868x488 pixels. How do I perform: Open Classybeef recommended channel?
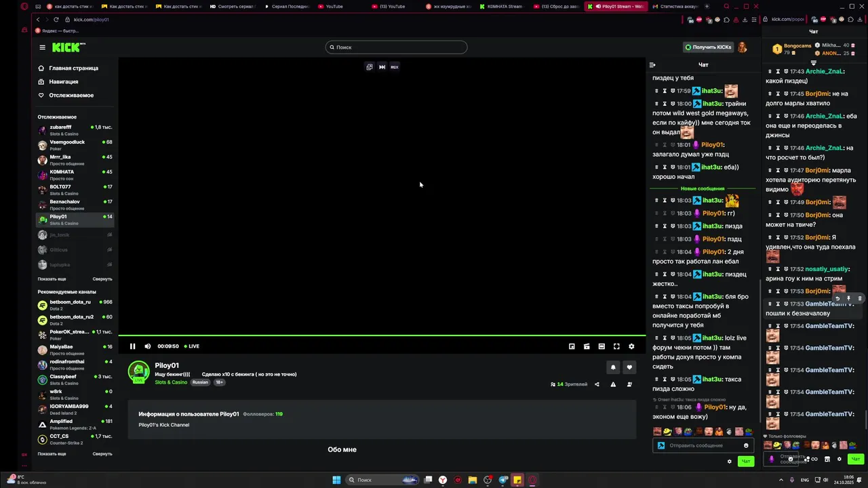pos(75,380)
